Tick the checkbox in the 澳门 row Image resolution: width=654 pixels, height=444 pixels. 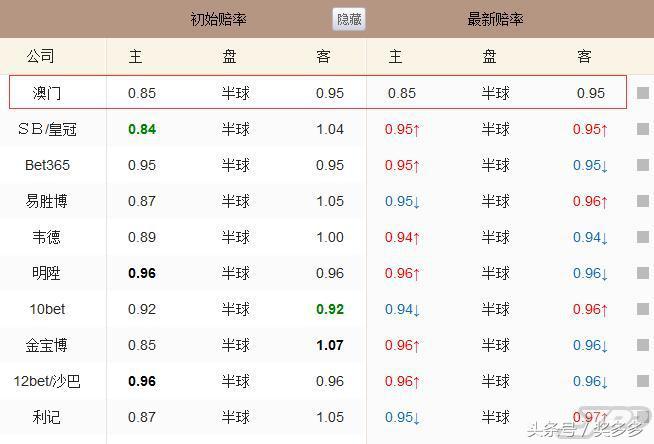coord(643,93)
